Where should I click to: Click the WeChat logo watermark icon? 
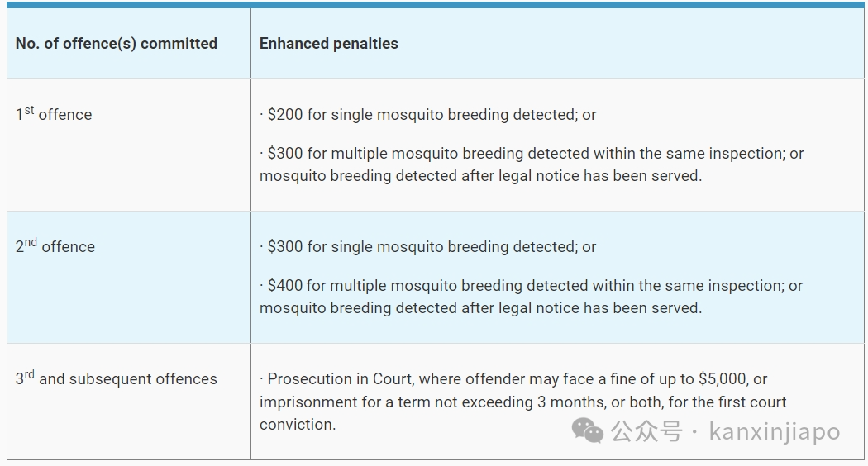pos(587,430)
